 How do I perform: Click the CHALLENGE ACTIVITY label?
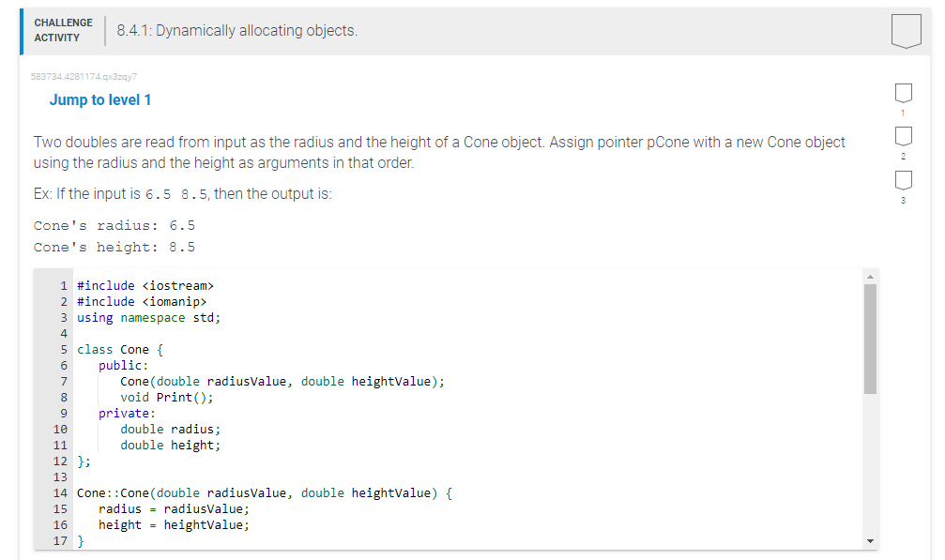62,29
